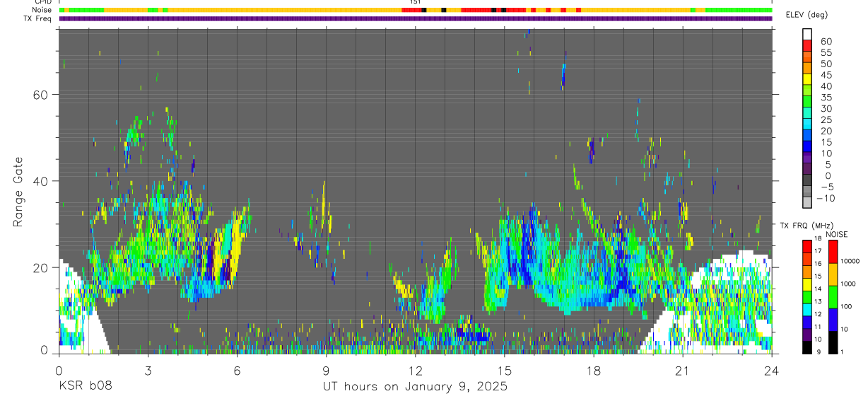Select the 3 tick on the UT hours axis

point(148,370)
